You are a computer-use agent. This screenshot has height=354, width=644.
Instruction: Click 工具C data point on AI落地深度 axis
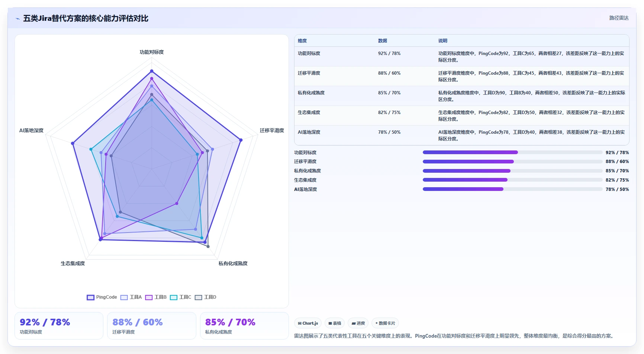click(x=91, y=149)
